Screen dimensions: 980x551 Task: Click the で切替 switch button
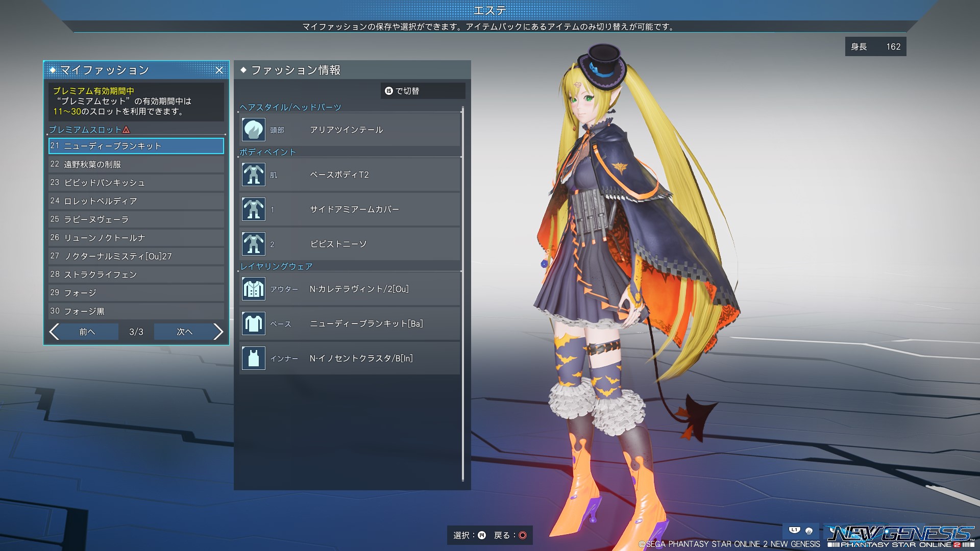pyautogui.click(x=423, y=91)
